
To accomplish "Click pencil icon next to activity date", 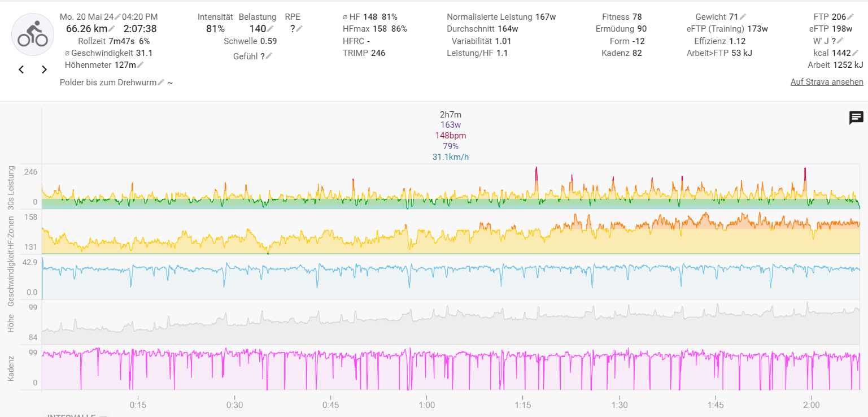I will tap(117, 17).
